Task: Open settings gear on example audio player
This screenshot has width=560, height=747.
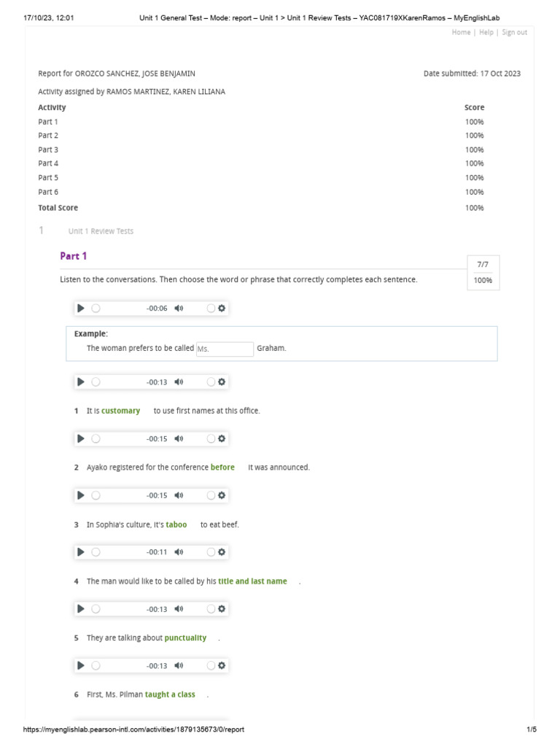Action: pos(222,309)
